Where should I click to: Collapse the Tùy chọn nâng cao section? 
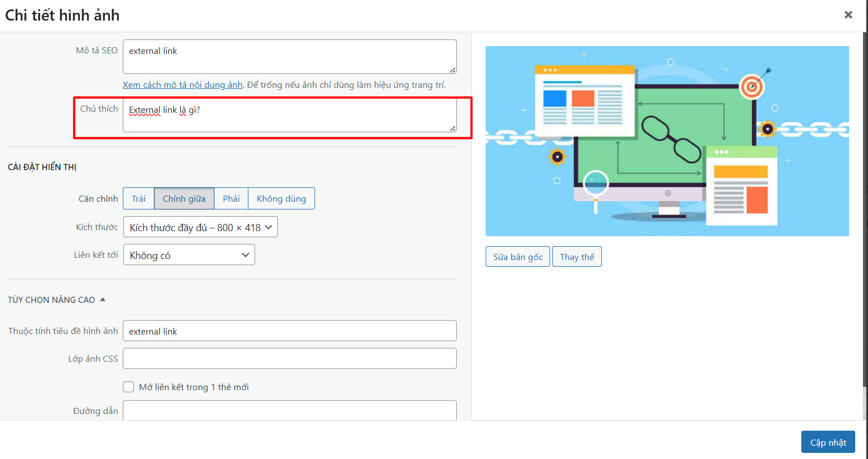click(57, 300)
